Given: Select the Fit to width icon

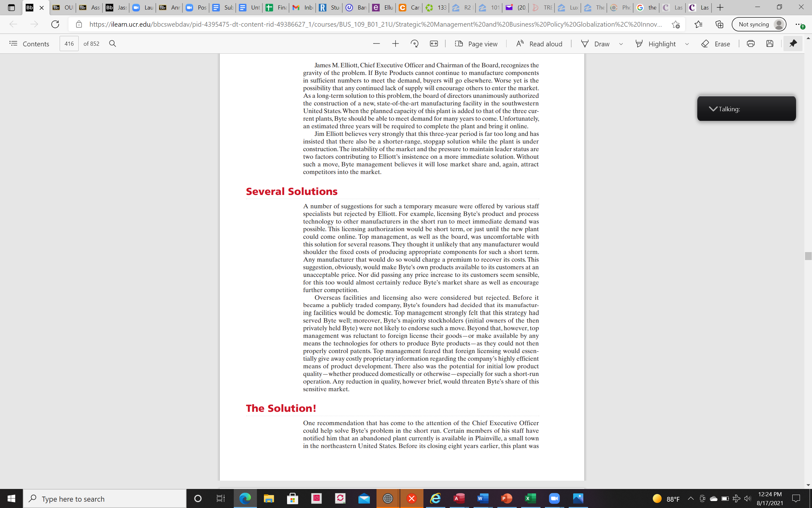Looking at the screenshot, I should click(x=434, y=44).
